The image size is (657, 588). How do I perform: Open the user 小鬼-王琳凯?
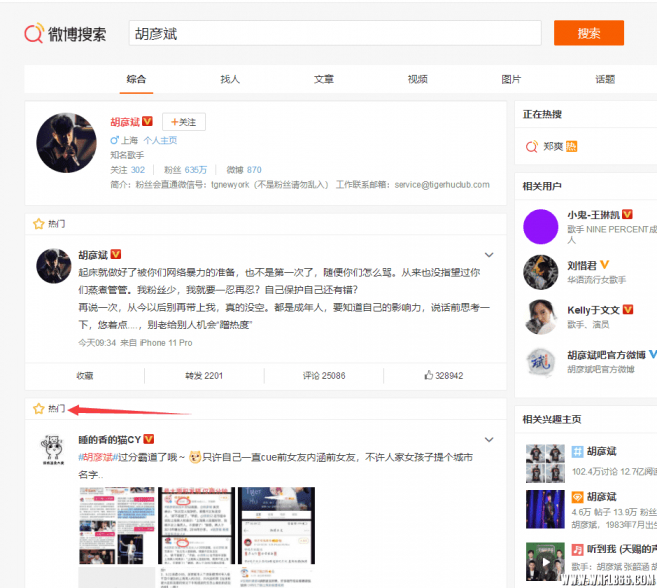(593, 215)
